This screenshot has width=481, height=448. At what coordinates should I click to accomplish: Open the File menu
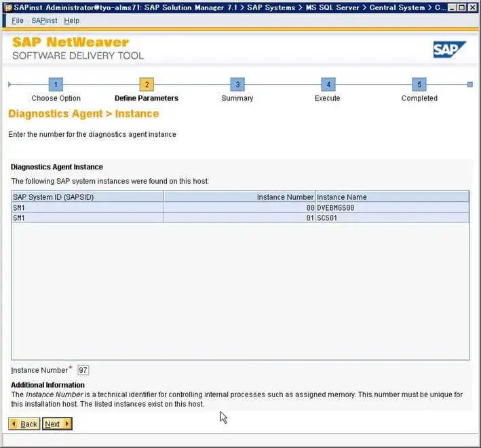tap(18, 20)
